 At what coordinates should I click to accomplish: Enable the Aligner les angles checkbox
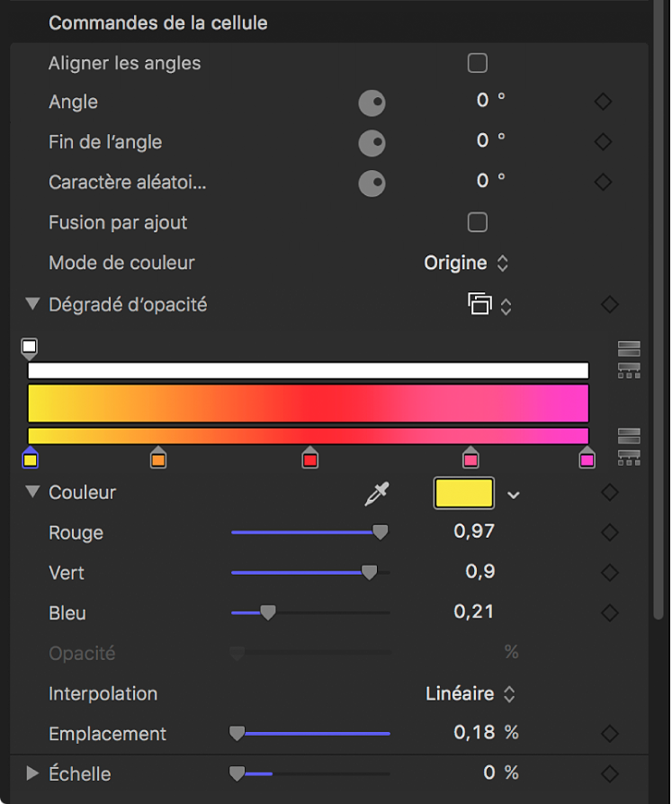pyautogui.click(x=477, y=63)
